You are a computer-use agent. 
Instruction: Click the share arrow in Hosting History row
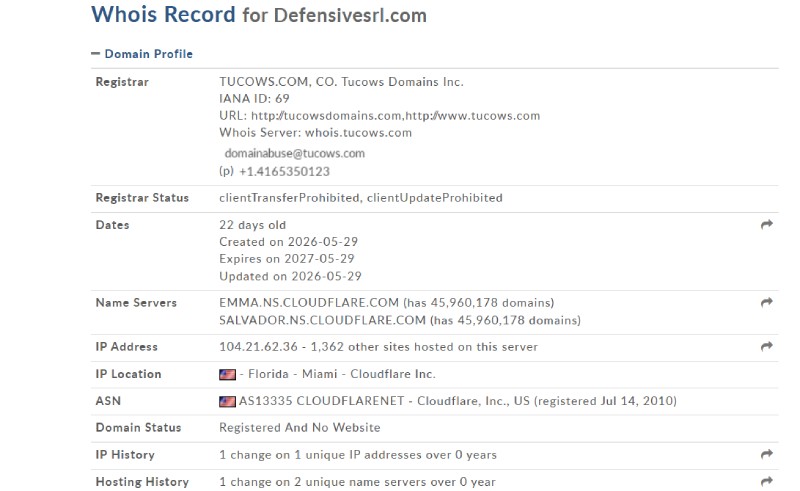click(766, 481)
